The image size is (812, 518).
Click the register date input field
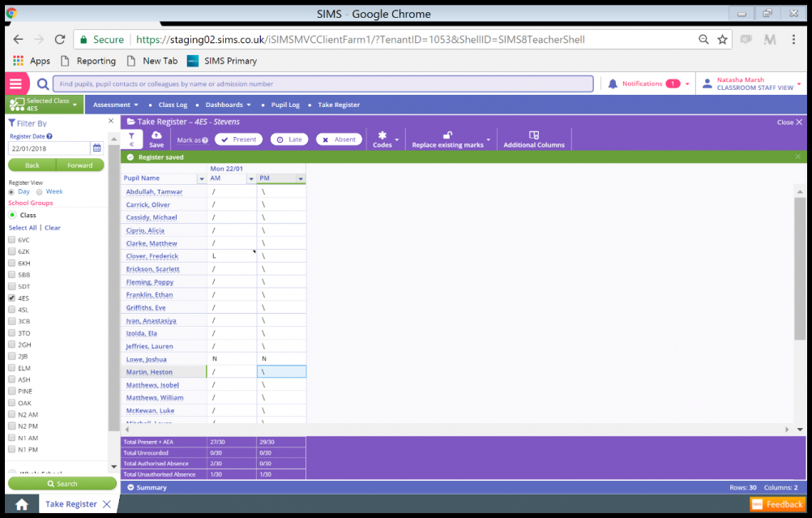pyautogui.click(x=49, y=148)
